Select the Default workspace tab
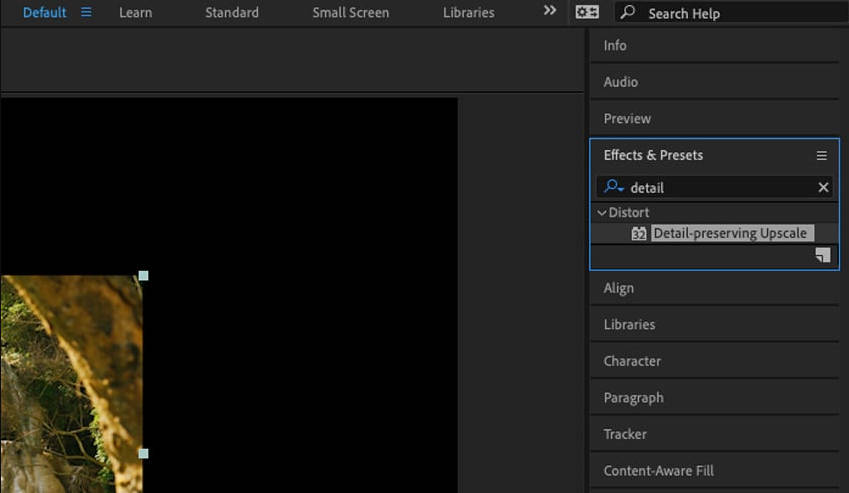This screenshot has width=849, height=493. coord(44,12)
